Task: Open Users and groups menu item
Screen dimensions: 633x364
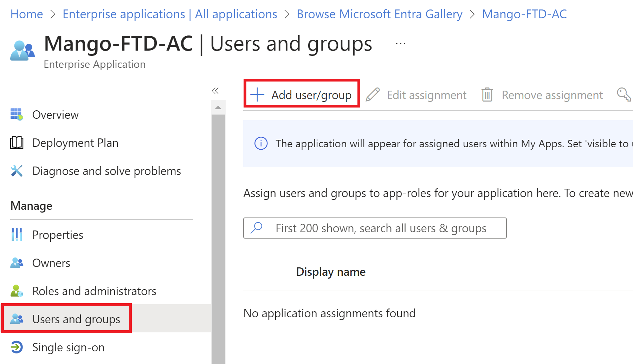Action: [x=76, y=319]
